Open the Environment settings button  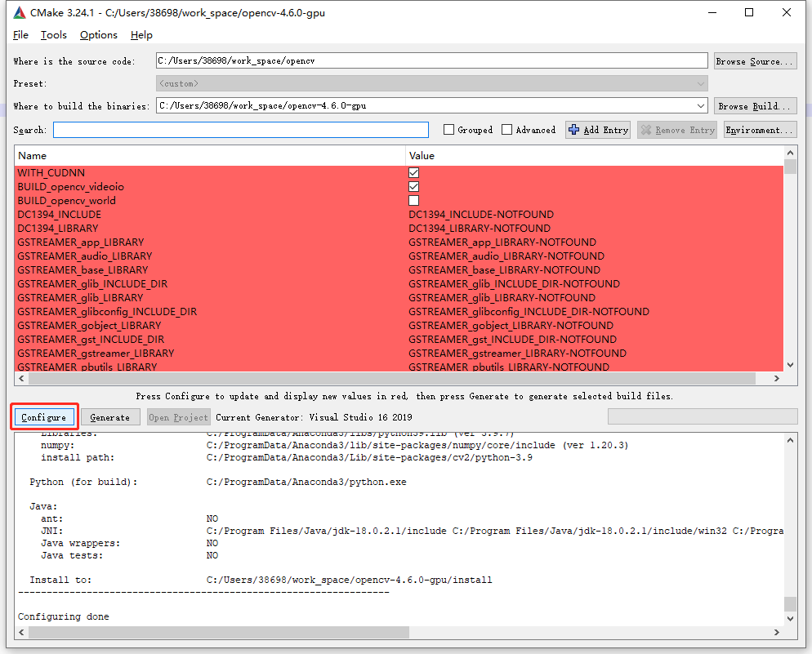760,130
